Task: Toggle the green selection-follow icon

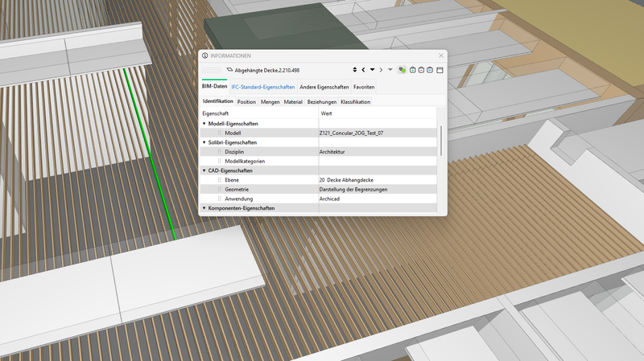Action: coord(402,70)
